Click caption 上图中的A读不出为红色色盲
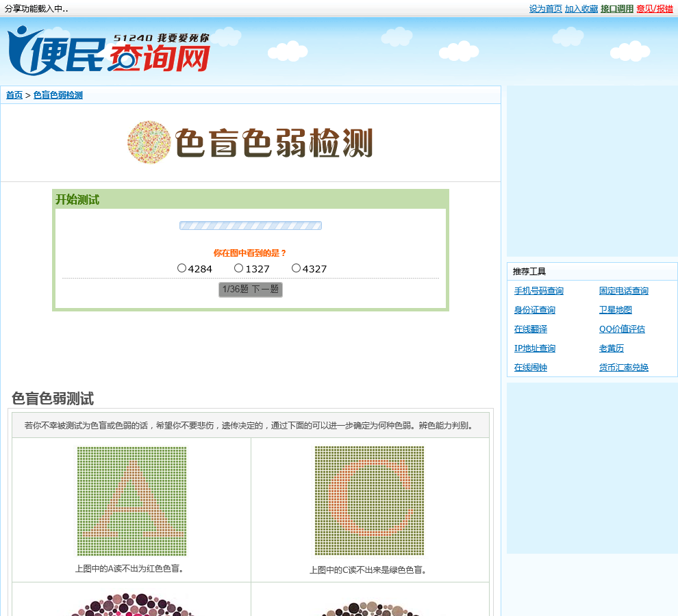Screen dimensions: 678x616 click(x=129, y=569)
